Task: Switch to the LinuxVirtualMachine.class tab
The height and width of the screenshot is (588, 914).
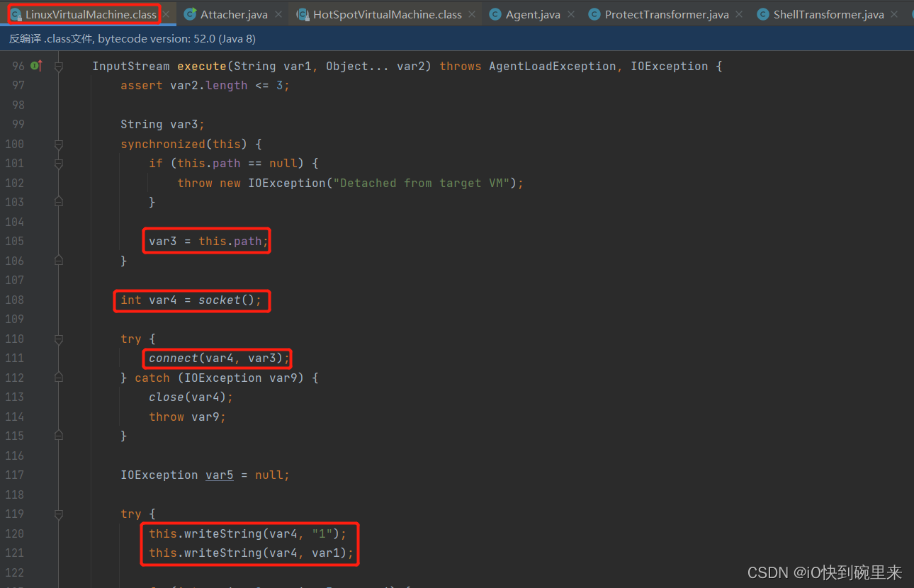Action: pos(91,14)
